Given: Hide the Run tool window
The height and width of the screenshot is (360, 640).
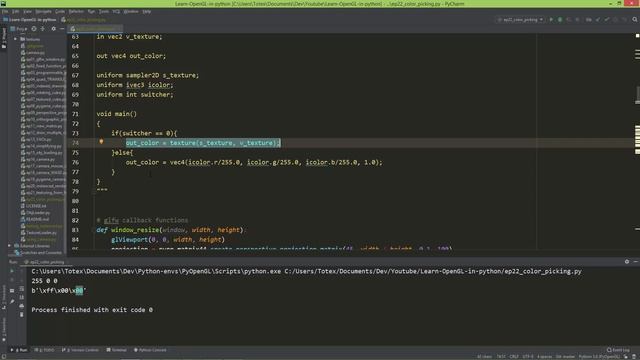Looking at the screenshot, I should (636, 262).
